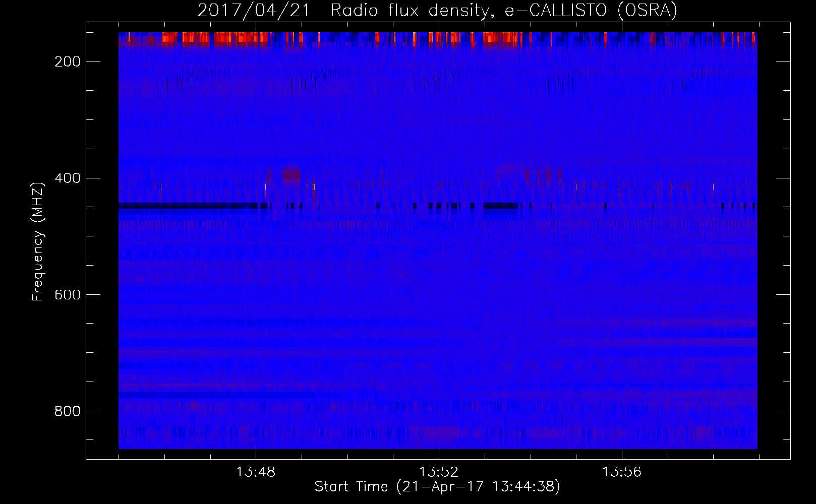Click the '13:56' time tick label

tap(622, 472)
